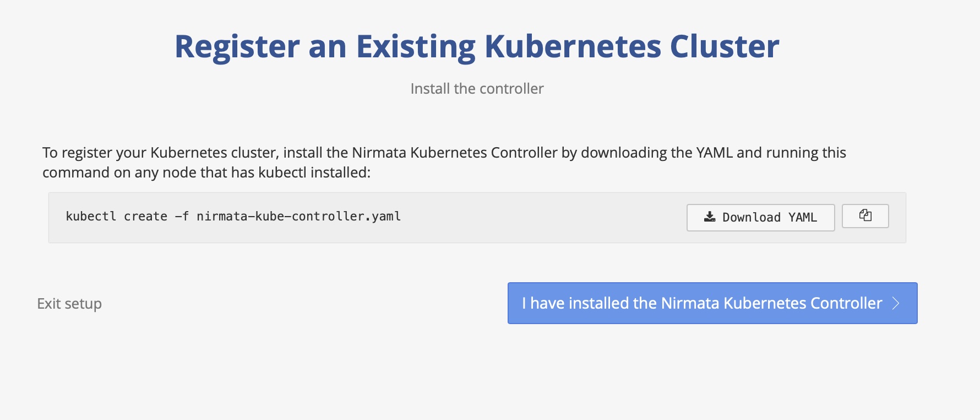Click the Install the controller subtitle
Screen dimensions: 980x420
477,89
